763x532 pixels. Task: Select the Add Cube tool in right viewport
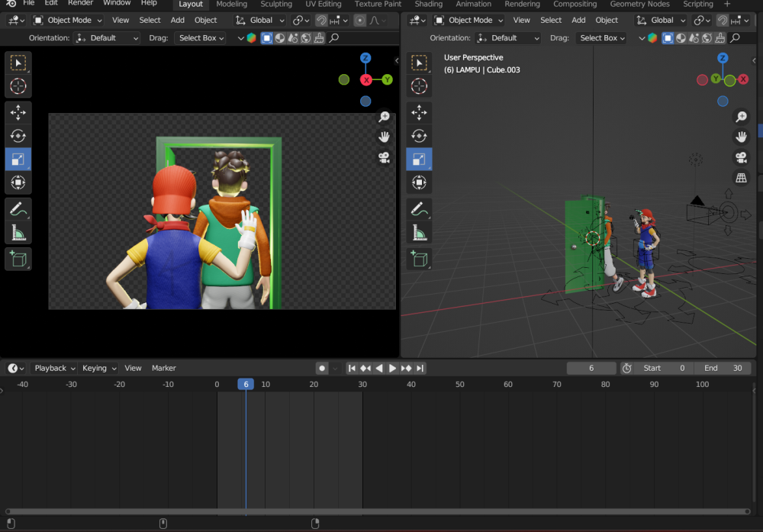point(419,259)
